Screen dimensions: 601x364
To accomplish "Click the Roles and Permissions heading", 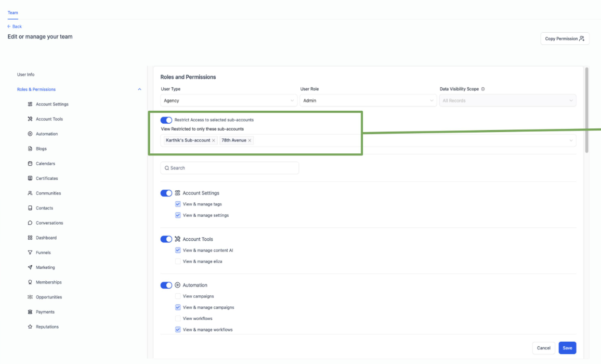I will (188, 77).
